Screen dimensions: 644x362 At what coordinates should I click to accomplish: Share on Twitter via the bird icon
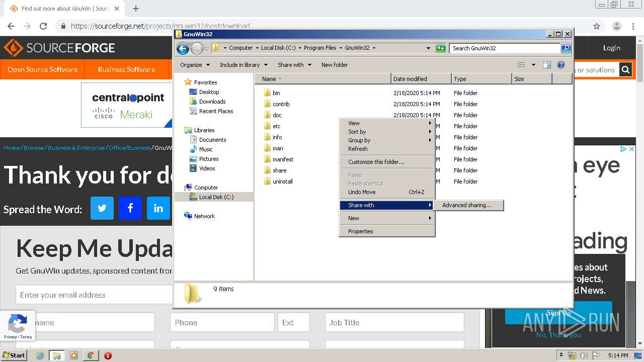102,208
